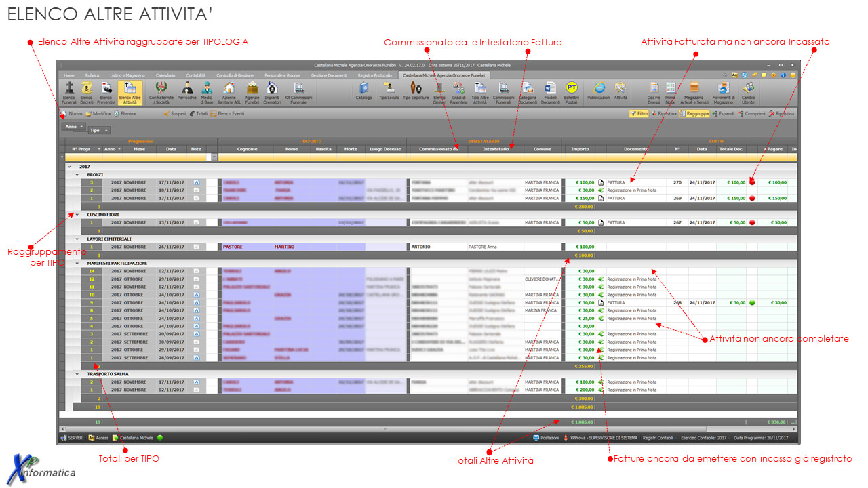
Task: Collapse the CUSCINO FIORI group
Action: pos(77,214)
